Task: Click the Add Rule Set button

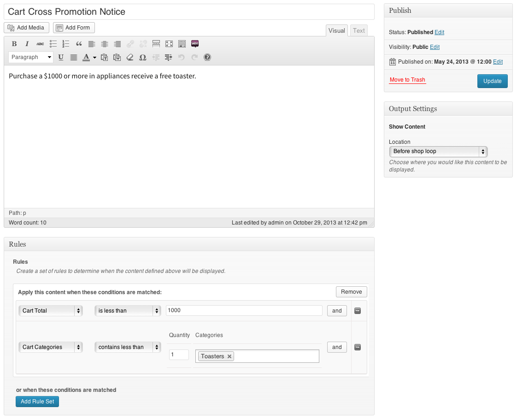Action: click(x=37, y=401)
